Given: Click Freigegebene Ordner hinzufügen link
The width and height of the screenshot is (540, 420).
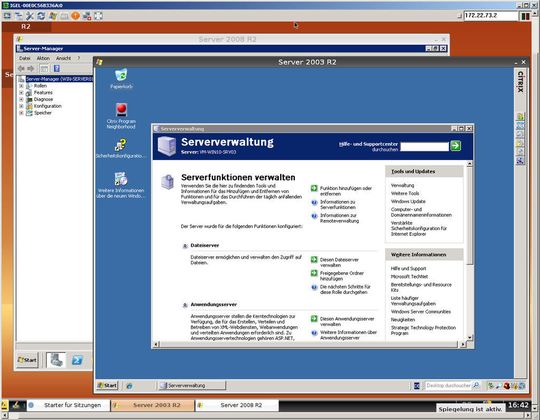Looking at the screenshot, I should tap(342, 276).
